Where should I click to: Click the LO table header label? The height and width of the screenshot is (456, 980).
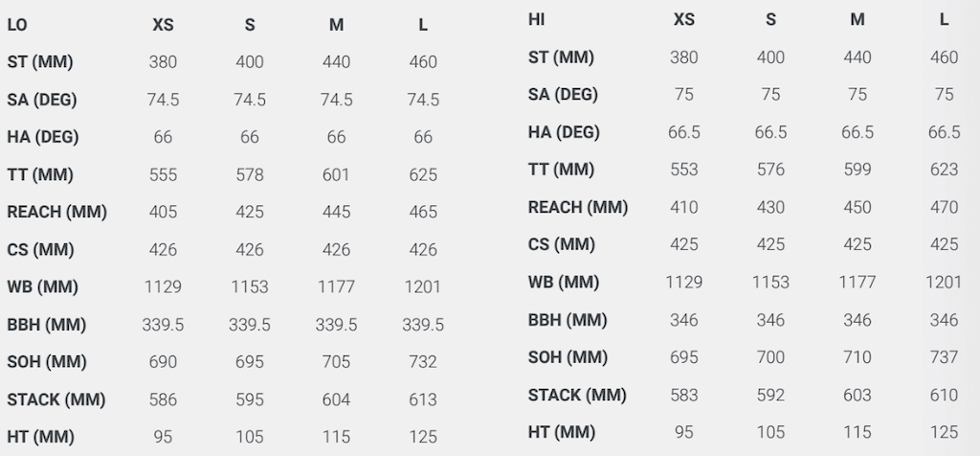[17, 25]
